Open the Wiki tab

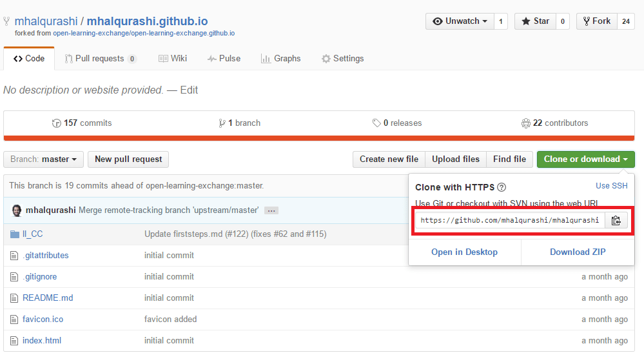pos(173,59)
